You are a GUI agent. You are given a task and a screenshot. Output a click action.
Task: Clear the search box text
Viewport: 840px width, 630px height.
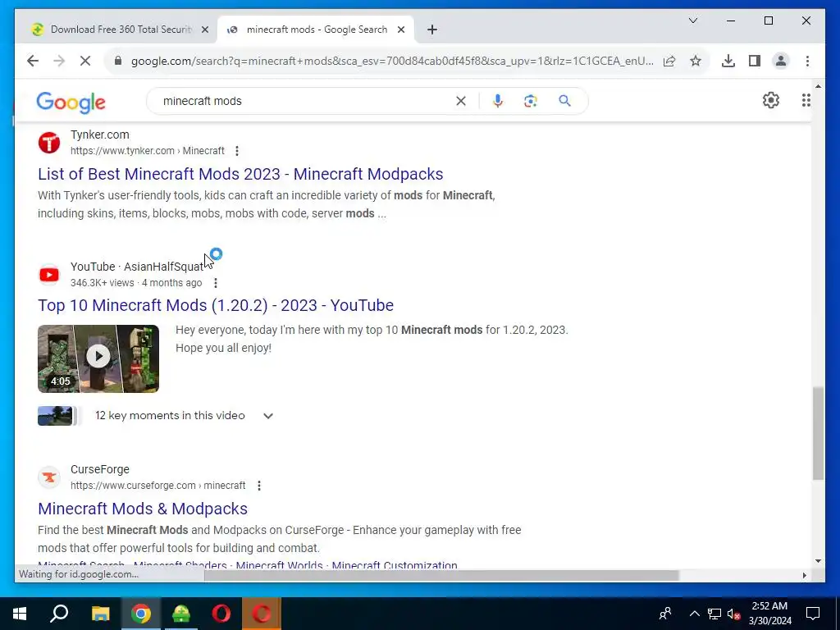click(x=461, y=101)
